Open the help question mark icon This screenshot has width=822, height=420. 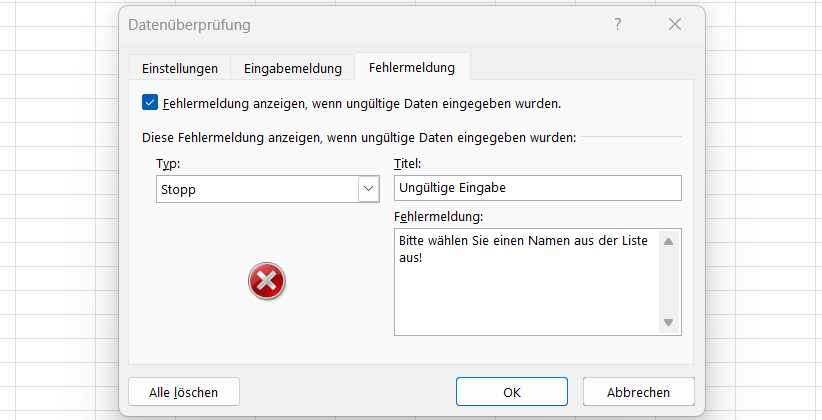point(618,24)
